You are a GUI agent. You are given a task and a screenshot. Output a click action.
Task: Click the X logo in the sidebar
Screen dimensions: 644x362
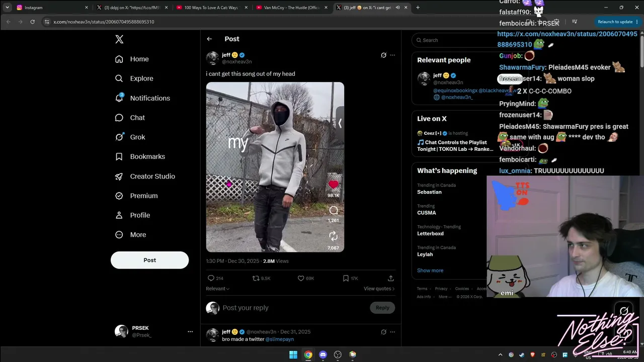[x=119, y=39]
